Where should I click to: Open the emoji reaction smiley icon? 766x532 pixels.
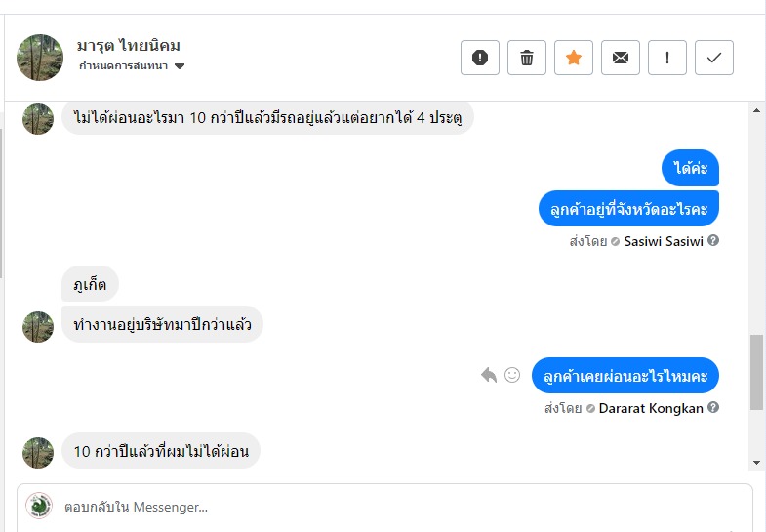point(512,375)
